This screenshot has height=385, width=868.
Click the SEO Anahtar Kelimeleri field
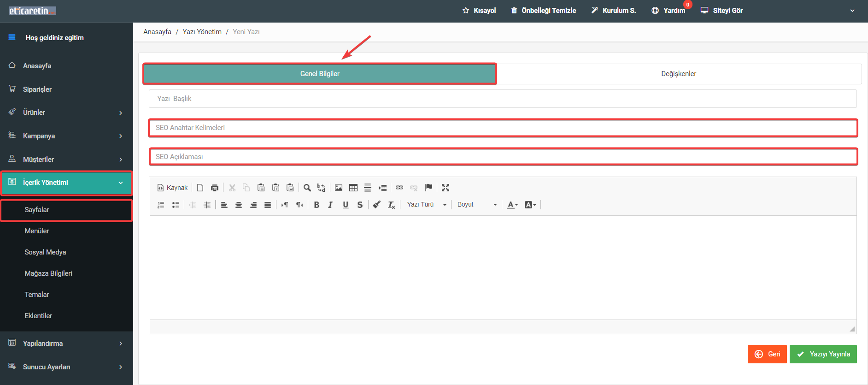503,128
